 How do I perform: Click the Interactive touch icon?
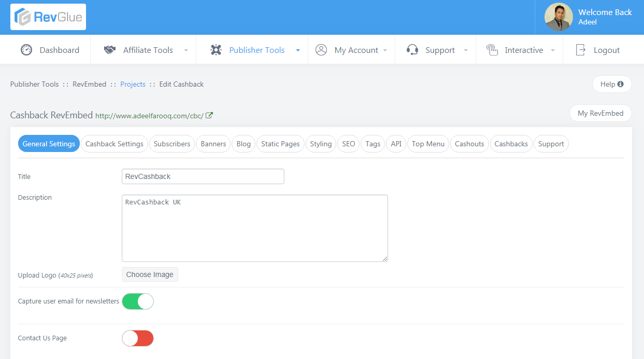pos(492,50)
